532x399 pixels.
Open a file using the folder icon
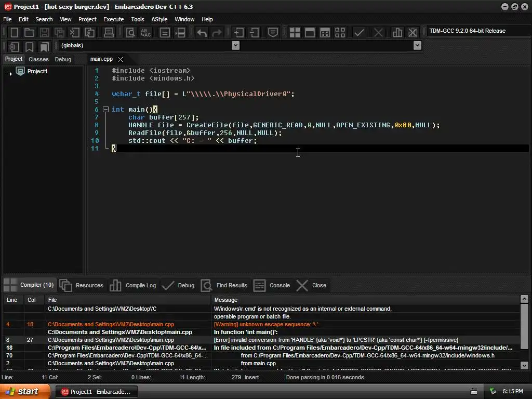tap(29, 33)
